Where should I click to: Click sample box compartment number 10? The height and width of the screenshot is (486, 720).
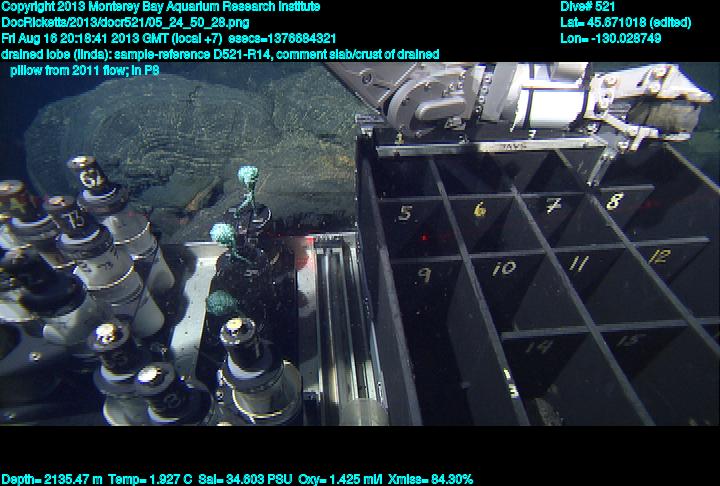505,268
